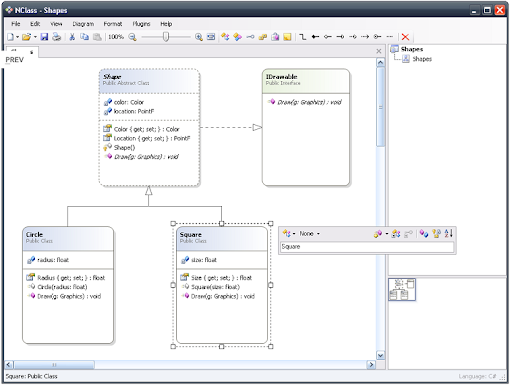
Task: Click the zoom slider handle
Action: click(166, 37)
